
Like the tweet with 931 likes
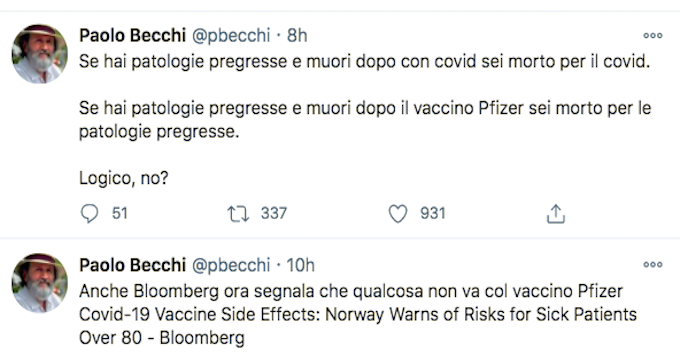(x=398, y=214)
